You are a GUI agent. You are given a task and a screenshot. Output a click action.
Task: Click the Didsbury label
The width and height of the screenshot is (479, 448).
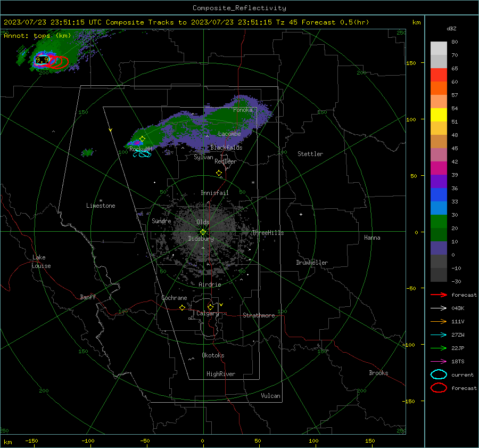click(x=201, y=239)
